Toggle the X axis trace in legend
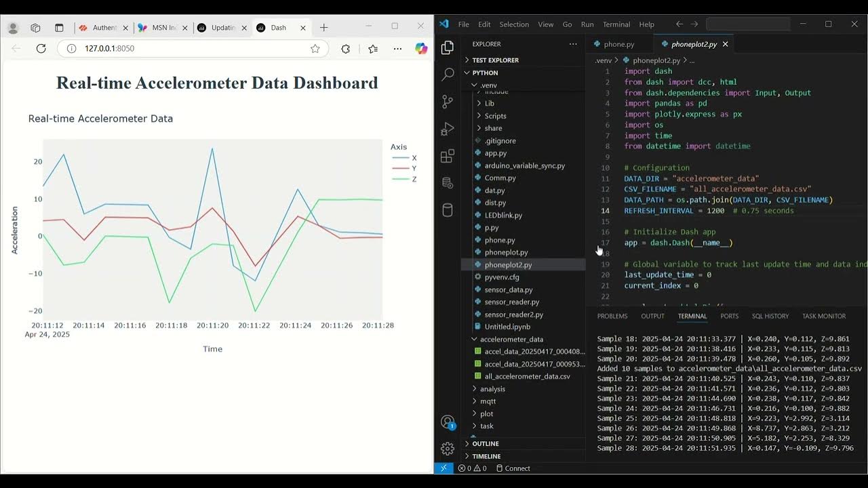Screen dimensions: 868x488 [x=405, y=158]
